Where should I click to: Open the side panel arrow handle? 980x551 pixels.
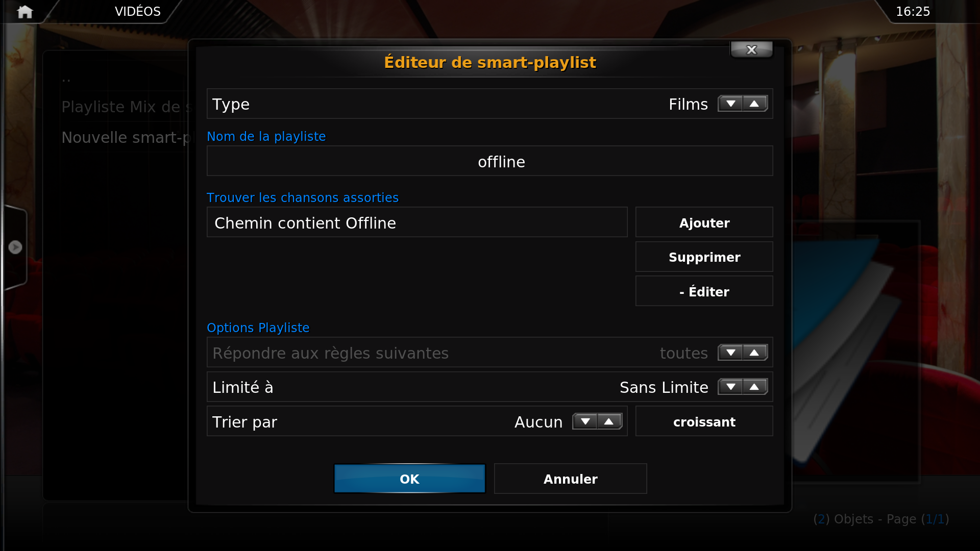15,247
